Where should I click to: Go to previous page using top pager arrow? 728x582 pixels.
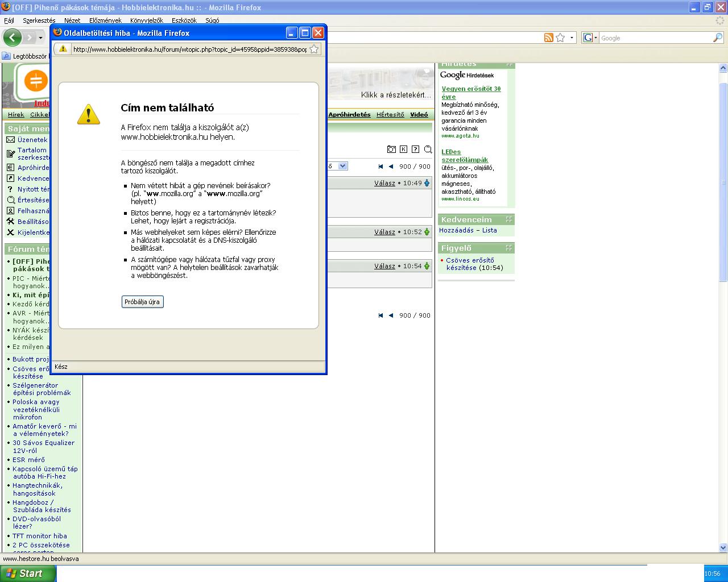pos(391,167)
